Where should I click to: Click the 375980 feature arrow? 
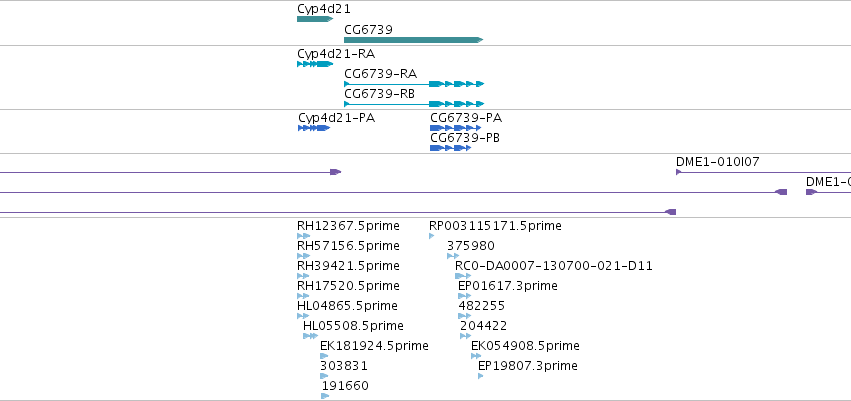click(x=453, y=256)
